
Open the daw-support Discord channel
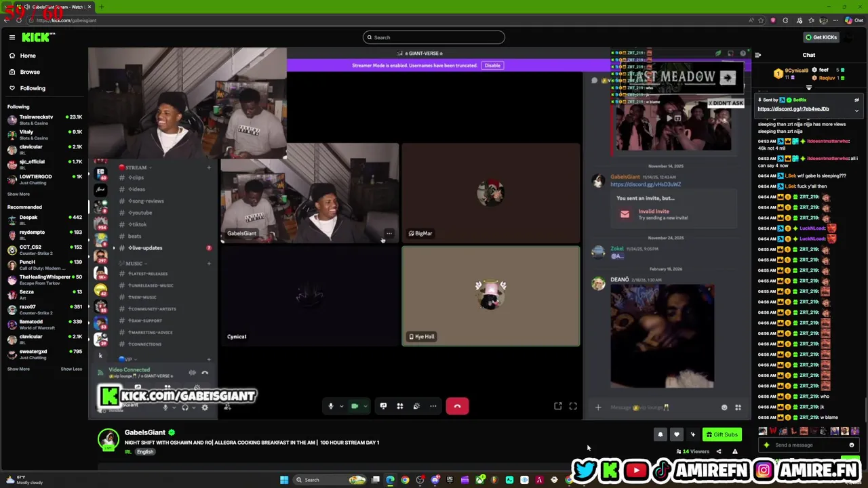tap(145, 321)
